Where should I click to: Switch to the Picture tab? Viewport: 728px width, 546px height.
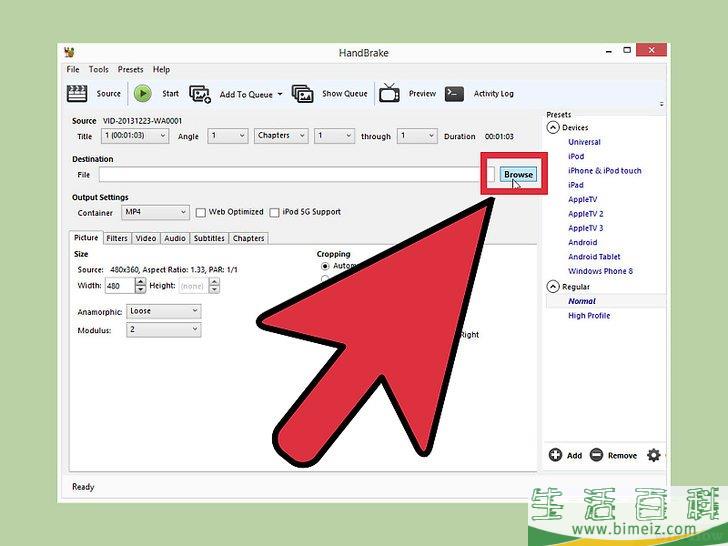86,237
